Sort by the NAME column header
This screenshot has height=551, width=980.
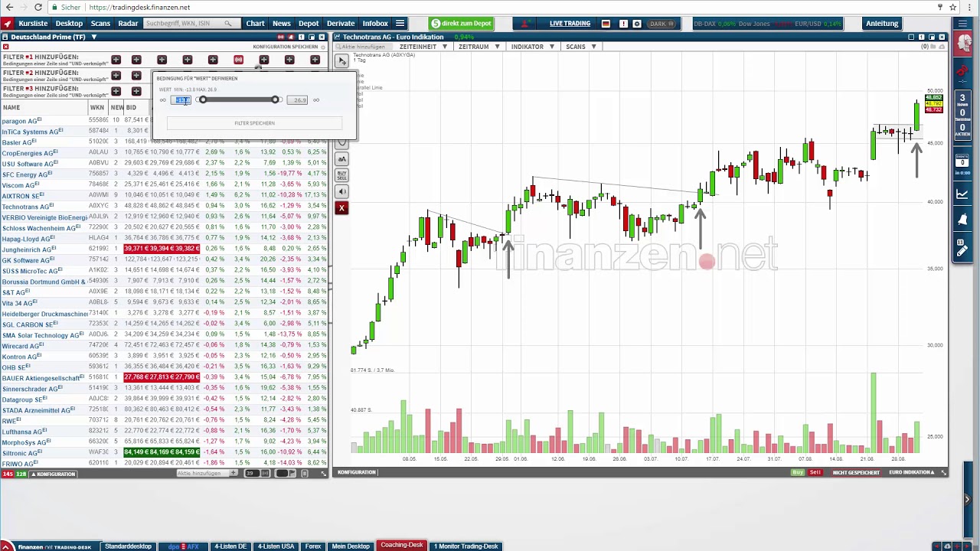coord(11,108)
